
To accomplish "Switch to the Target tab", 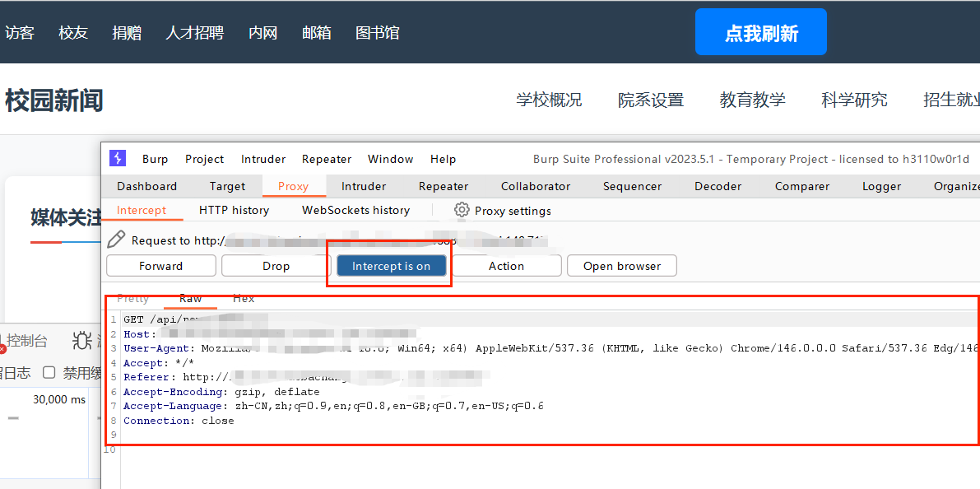I will [227, 186].
